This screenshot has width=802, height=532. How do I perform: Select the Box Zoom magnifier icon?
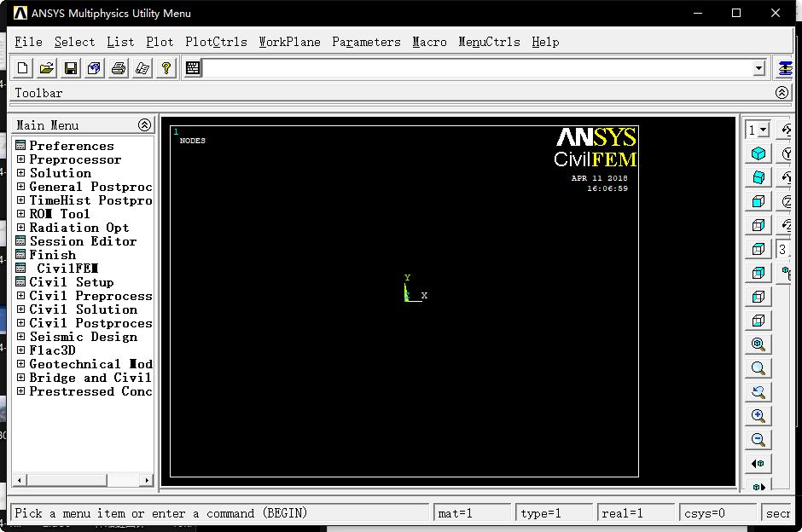click(758, 368)
